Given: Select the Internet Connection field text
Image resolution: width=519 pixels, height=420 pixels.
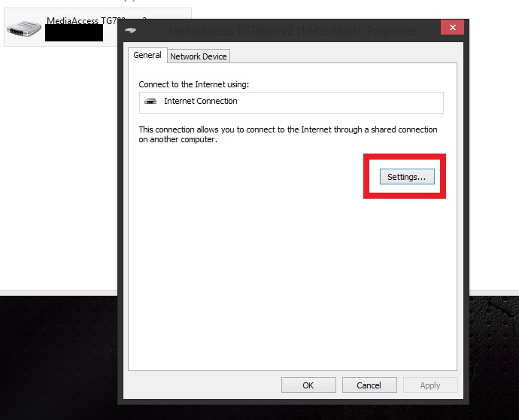Looking at the screenshot, I should [x=201, y=101].
